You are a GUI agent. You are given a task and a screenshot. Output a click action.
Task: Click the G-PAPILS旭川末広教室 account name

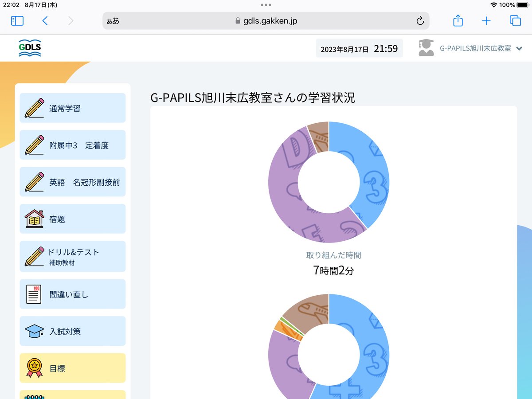click(x=475, y=48)
